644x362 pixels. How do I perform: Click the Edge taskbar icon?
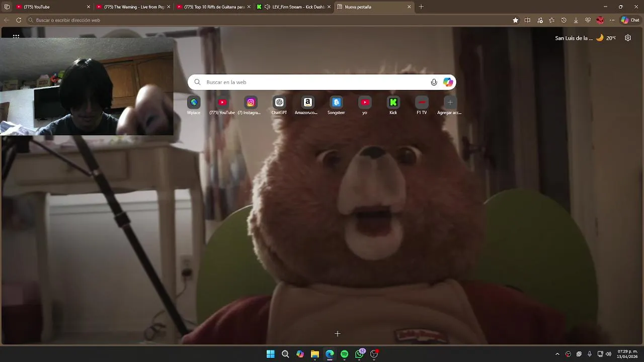point(330,354)
